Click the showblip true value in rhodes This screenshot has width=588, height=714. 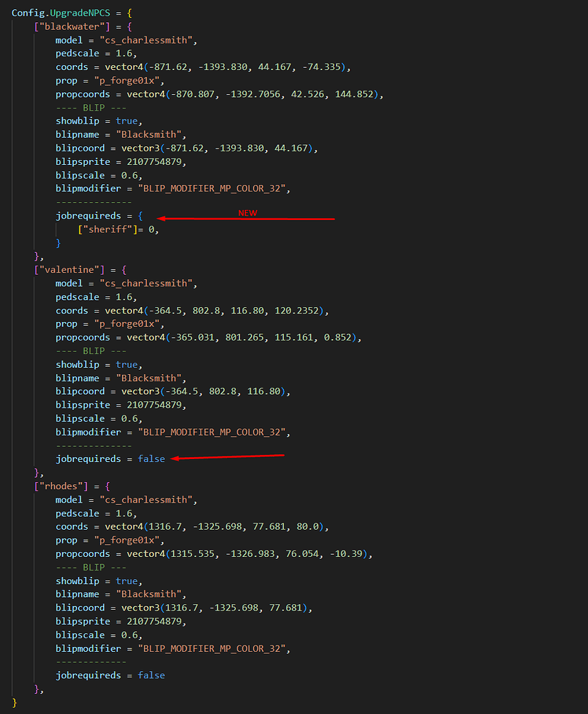point(127,581)
